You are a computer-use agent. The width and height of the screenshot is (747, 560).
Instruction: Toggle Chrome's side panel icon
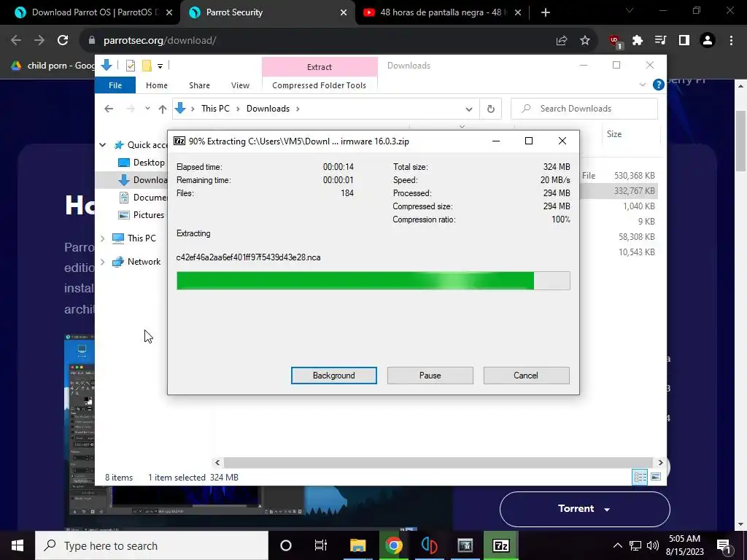(x=684, y=41)
